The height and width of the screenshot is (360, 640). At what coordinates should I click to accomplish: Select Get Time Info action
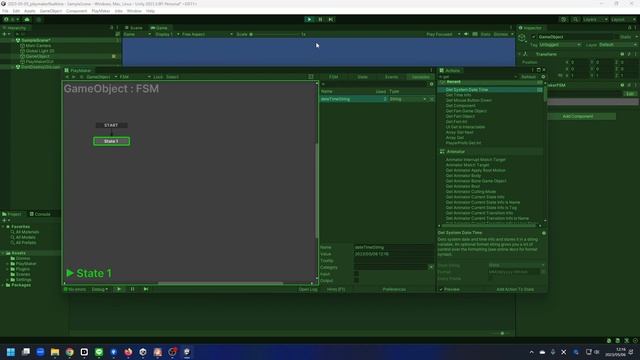tap(458, 95)
